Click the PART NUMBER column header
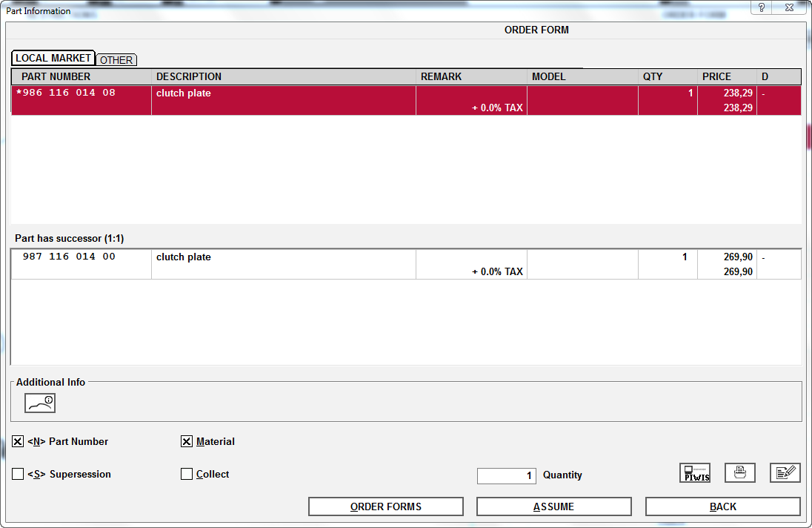Viewport: 812px width, 528px height. pos(56,77)
